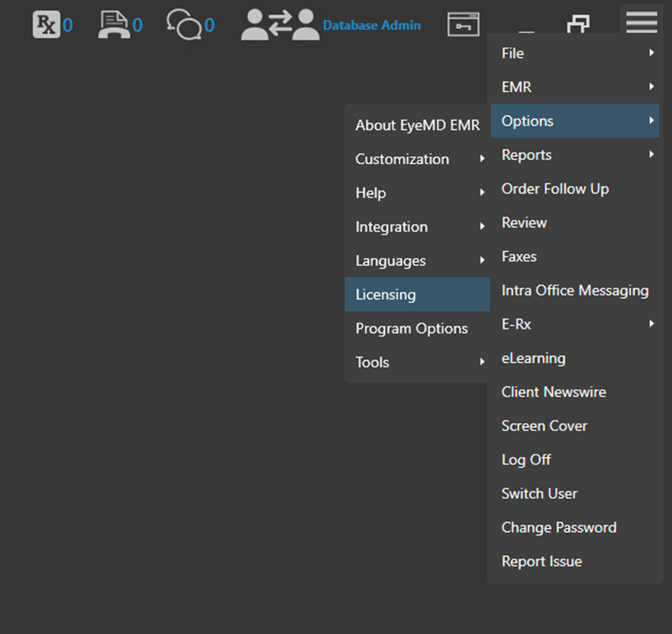
Task: Click the Database Admin user label
Action: [371, 25]
